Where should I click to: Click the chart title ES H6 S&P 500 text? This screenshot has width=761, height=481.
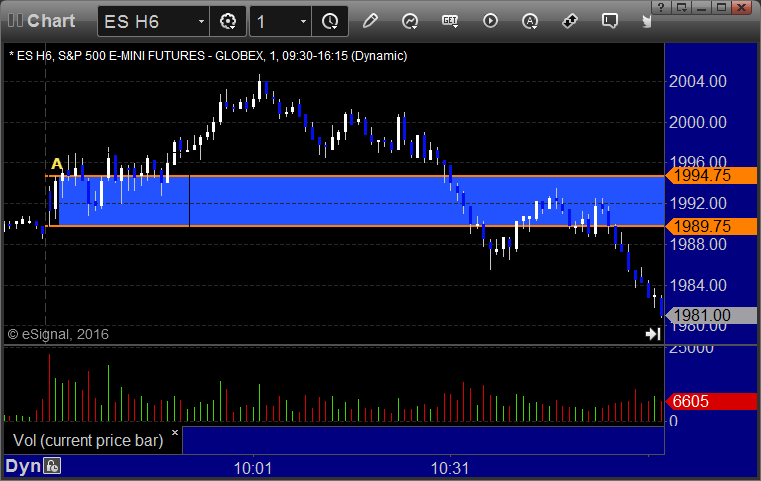point(208,56)
